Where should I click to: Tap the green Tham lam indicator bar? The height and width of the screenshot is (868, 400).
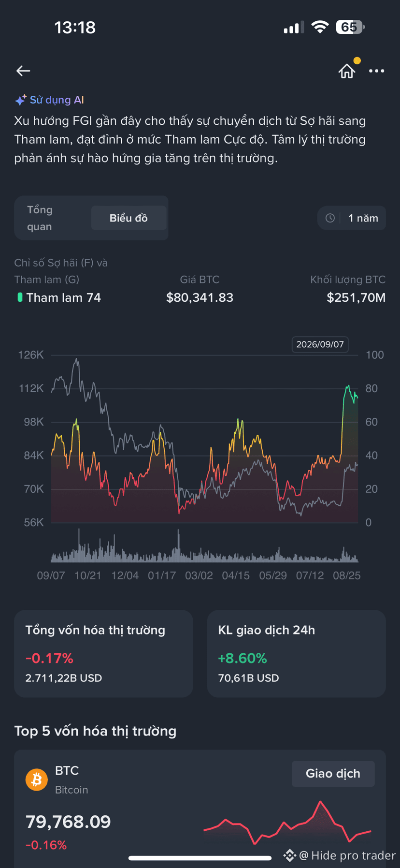pos(20,297)
